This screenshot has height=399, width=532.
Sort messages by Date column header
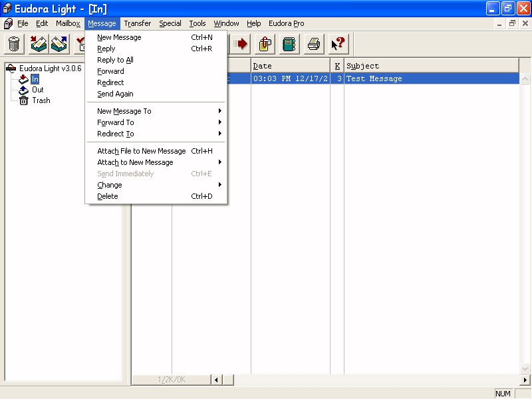(x=291, y=66)
